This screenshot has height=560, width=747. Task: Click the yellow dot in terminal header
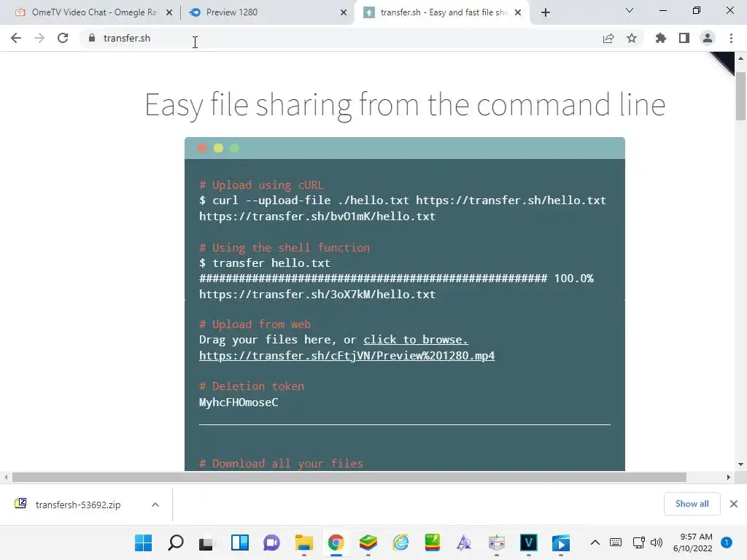pyautogui.click(x=218, y=148)
